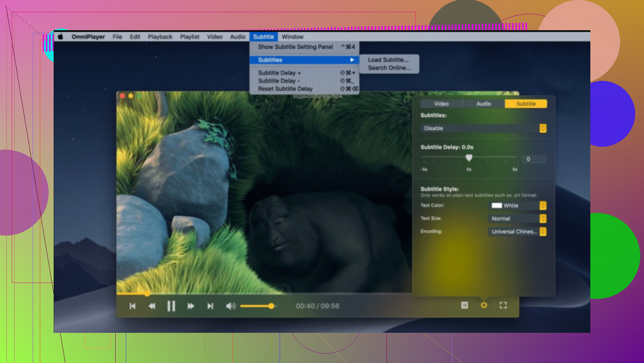This screenshot has width=644, height=363.
Task: Select Search Online submenu item
Action: pos(389,68)
